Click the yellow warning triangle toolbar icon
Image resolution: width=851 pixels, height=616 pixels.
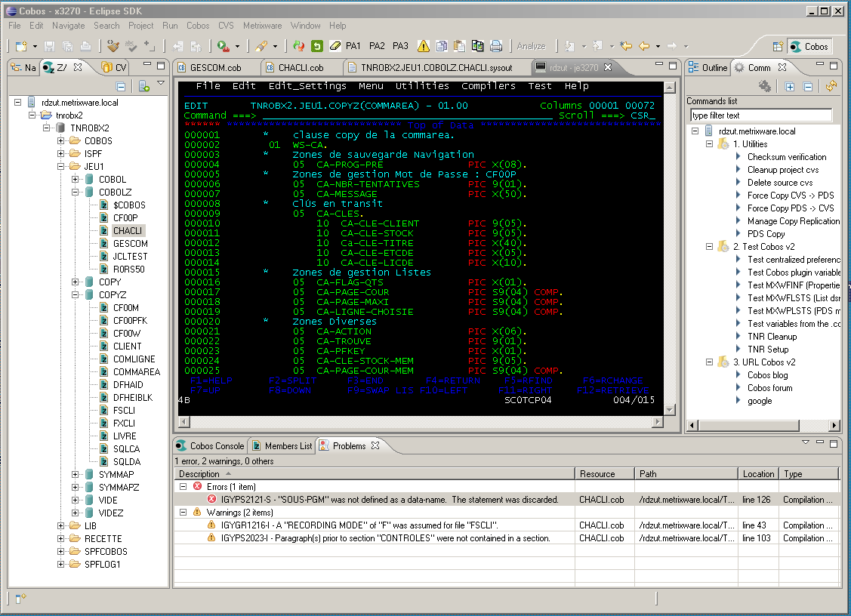(424, 46)
